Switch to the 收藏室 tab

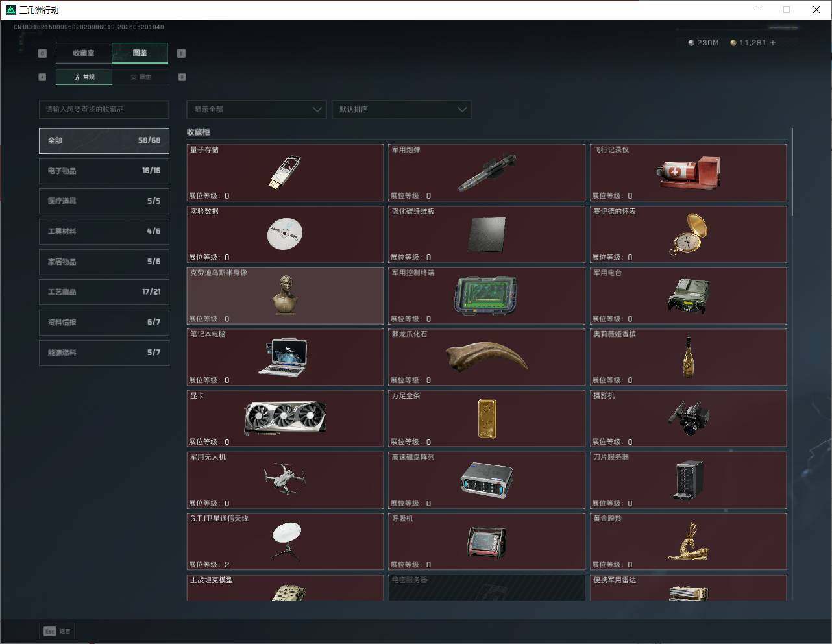pos(84,53)
